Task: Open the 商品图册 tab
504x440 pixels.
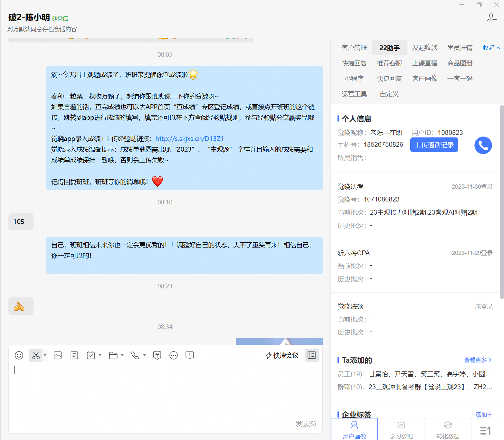Action: pyautogui.click(x=460, y=63)
